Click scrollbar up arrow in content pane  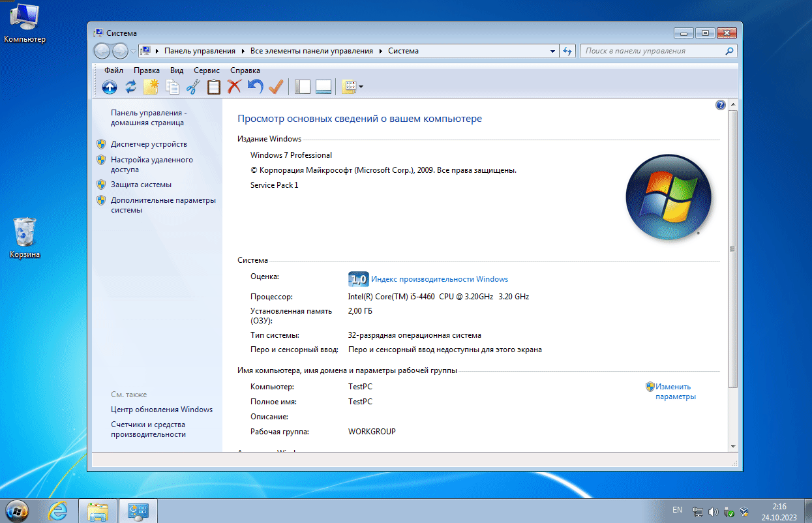[732, 104]
